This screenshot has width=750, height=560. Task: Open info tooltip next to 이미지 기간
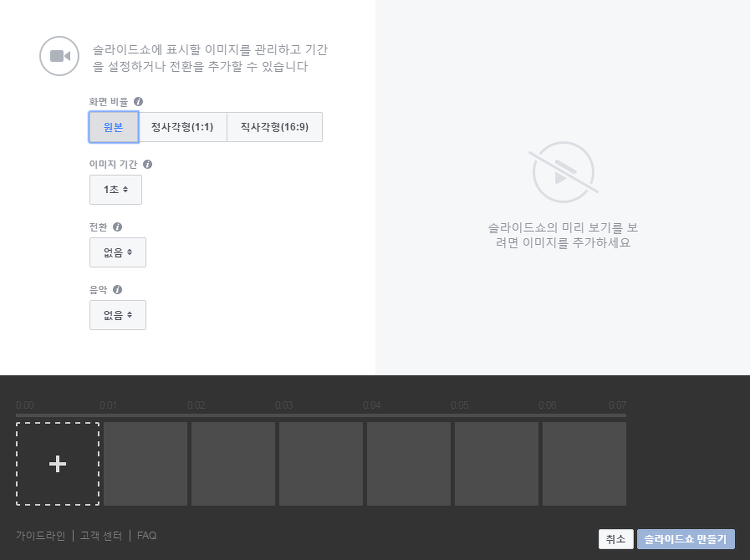click(x=147, y=164)
